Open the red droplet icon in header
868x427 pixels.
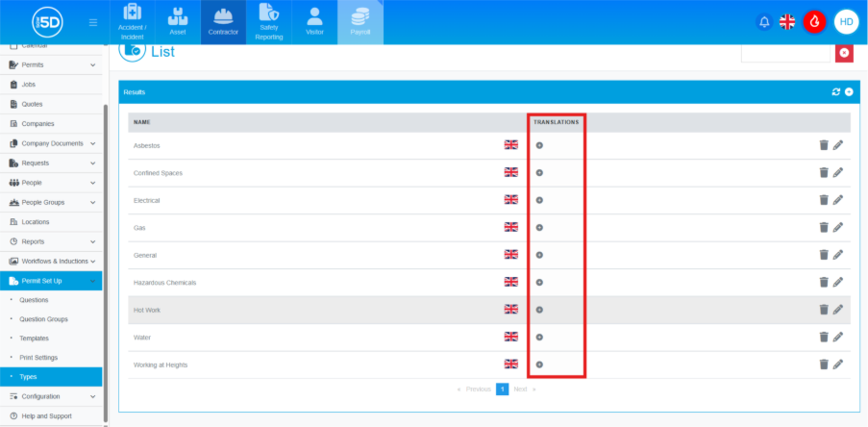pos(815,22)
